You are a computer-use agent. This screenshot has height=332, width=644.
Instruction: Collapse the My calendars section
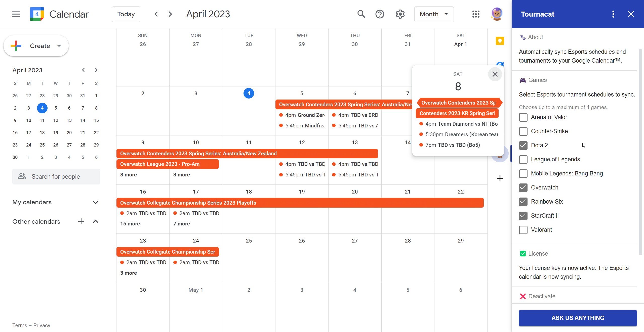point(96,202)
